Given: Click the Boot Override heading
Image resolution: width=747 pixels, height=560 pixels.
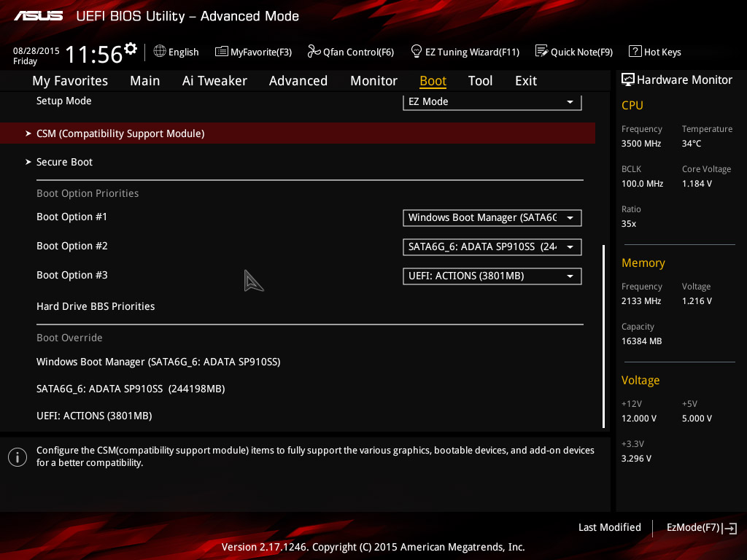Looking at the screenshot, I should click(x=69, y=338).
